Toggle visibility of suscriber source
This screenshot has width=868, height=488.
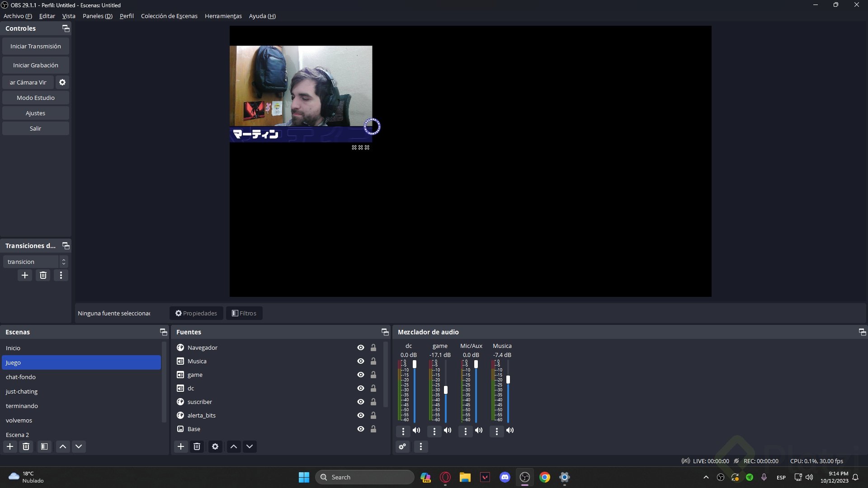coord(361,402)
